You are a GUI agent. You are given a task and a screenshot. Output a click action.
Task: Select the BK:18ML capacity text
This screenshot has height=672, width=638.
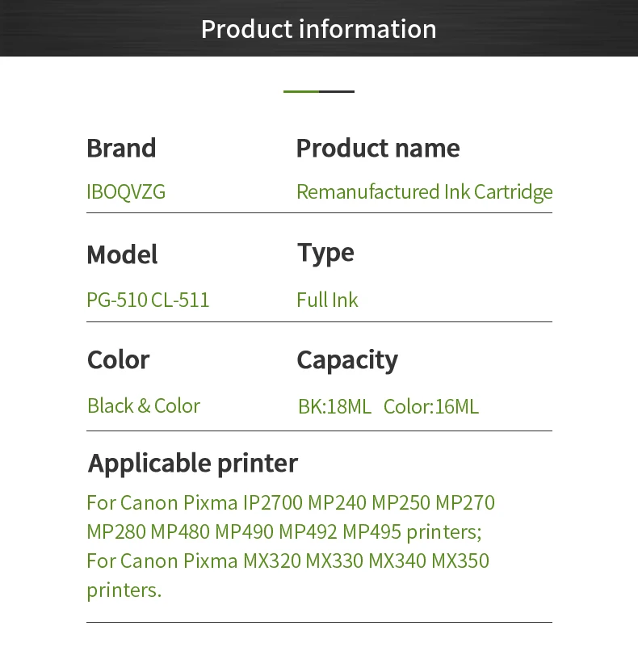click(x=334, y=407)
